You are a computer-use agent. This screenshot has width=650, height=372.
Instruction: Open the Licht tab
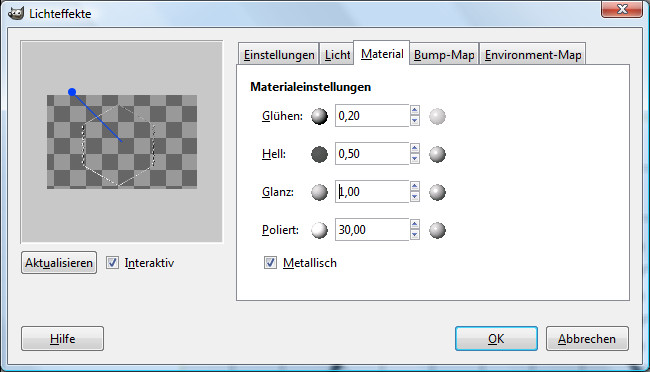pos(337,54)
